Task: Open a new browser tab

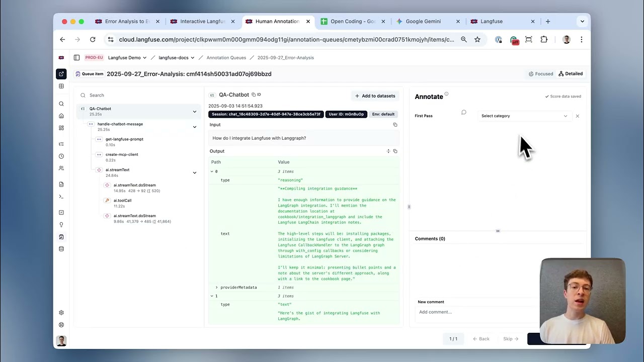Action: point(548,22)
